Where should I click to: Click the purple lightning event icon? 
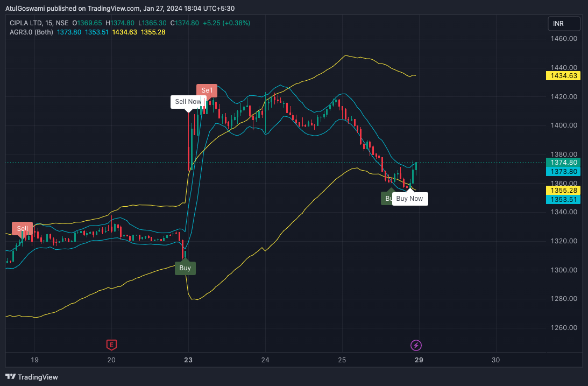point(416,345)
